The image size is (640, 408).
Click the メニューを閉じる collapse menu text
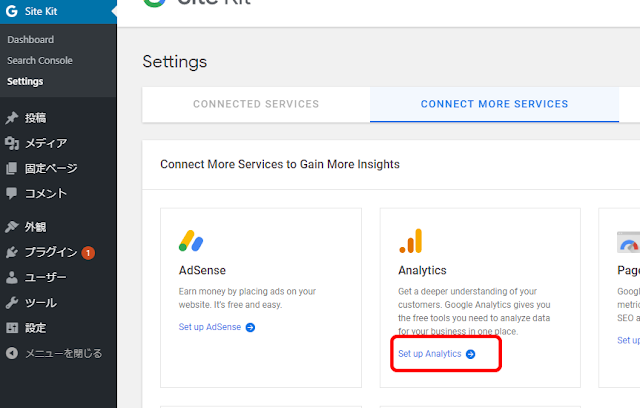64,353
